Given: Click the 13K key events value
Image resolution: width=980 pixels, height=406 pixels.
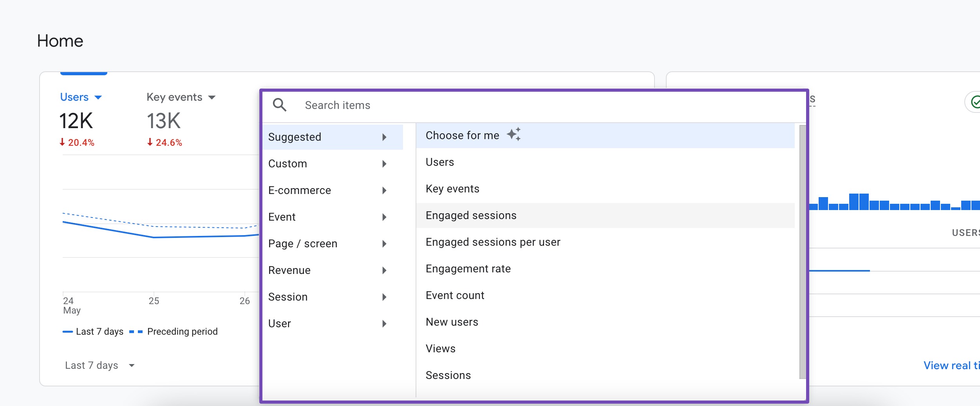Looking at the screenshot, I should click(164, 121).
